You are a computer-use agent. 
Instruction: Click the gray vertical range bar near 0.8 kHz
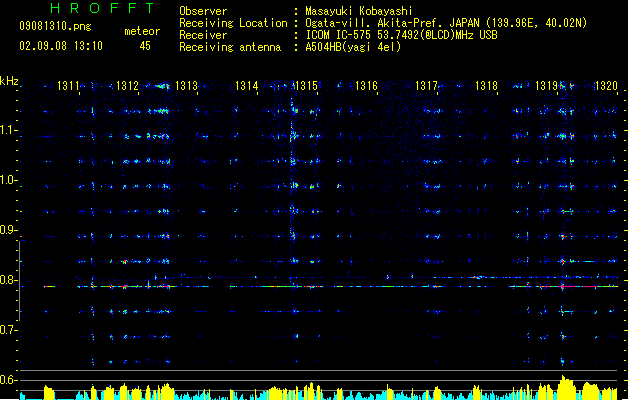coord(19,280)
